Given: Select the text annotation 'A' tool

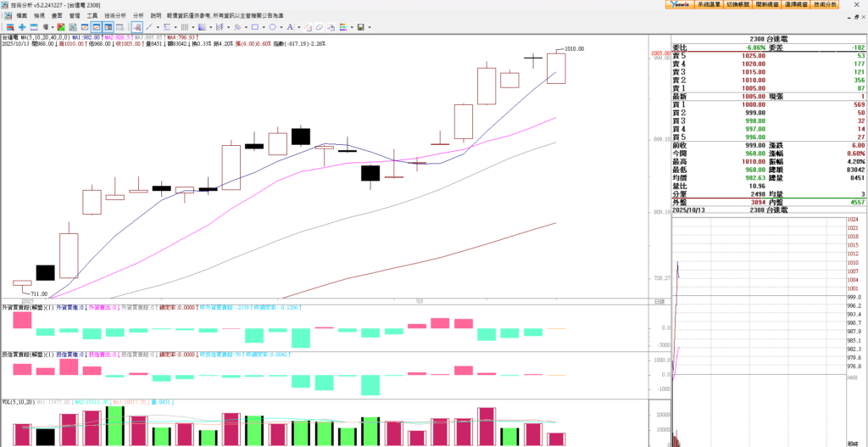Looking at the screenshot, I should tap(289, 27).
